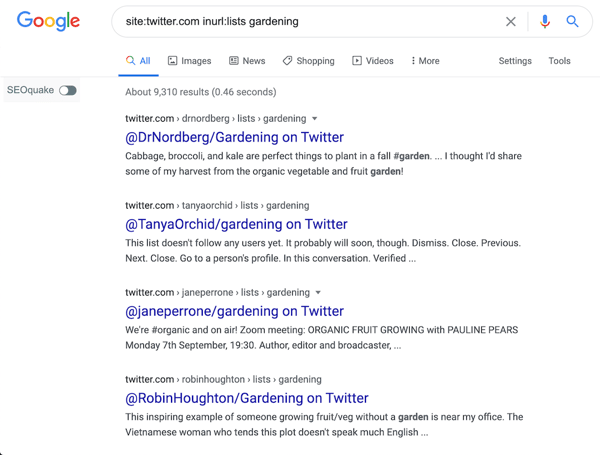This screenshot has width=600, height=455.
Task: Click the 'This inspiring example' snippet text
Action: [x=324, y=424]
